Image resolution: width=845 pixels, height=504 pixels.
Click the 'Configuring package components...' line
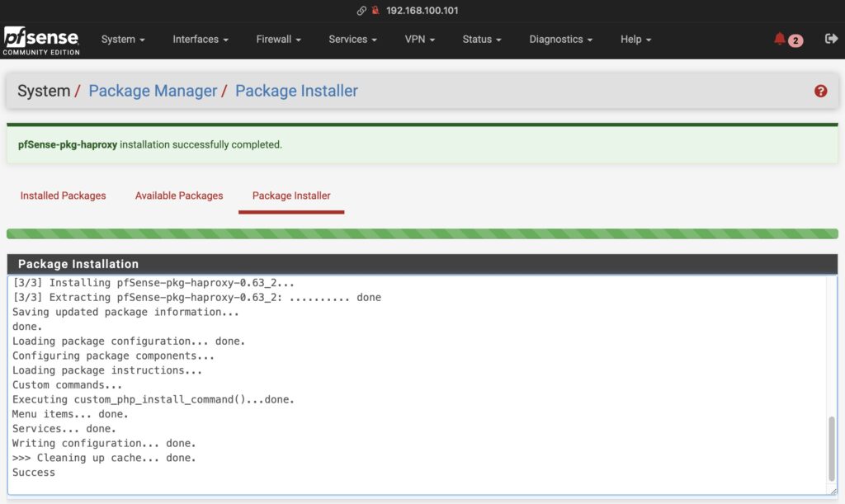click(x=113, y=356)
